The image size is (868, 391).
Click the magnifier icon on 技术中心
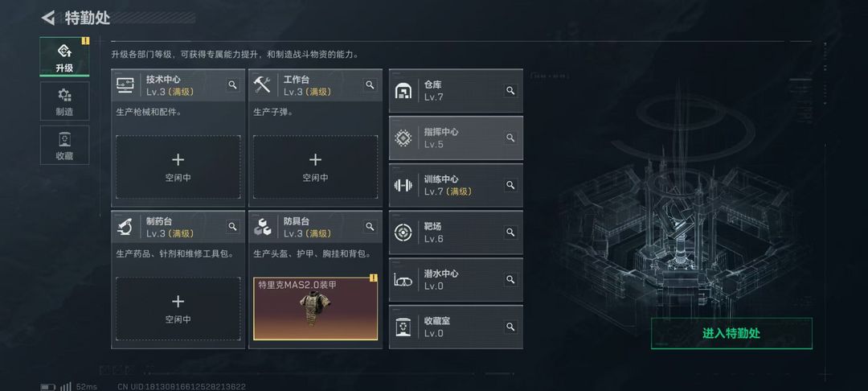pyautogui.click(x=232, y=84)
